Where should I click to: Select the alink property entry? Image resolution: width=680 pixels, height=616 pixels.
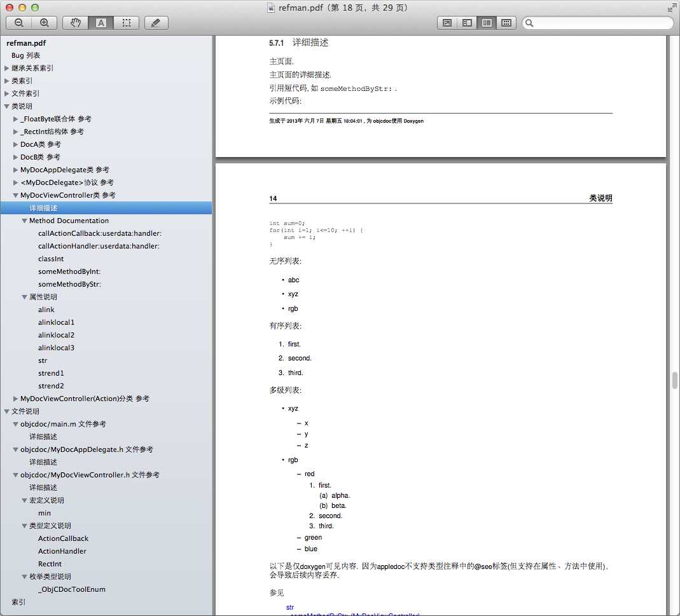(46, 310)
